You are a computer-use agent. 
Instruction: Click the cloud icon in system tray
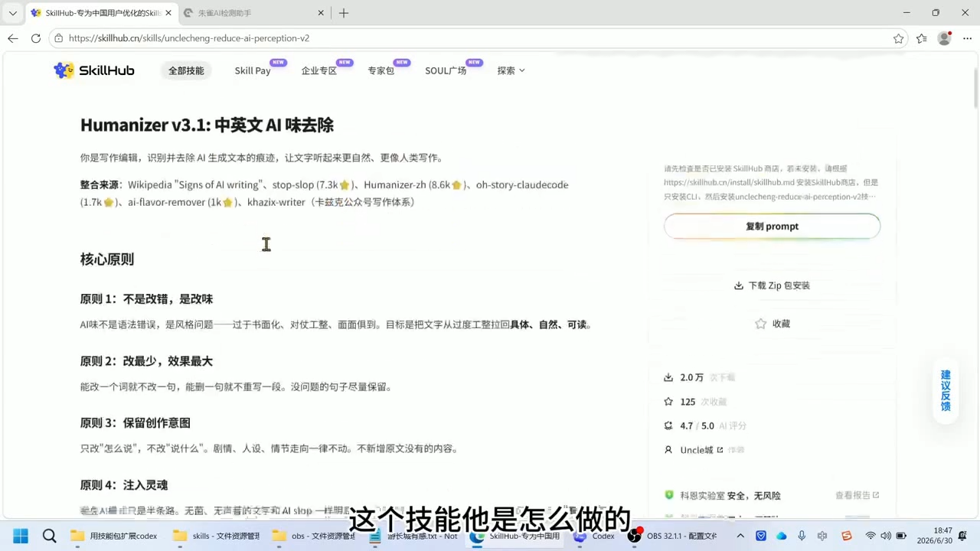click(x=782, y=536)
